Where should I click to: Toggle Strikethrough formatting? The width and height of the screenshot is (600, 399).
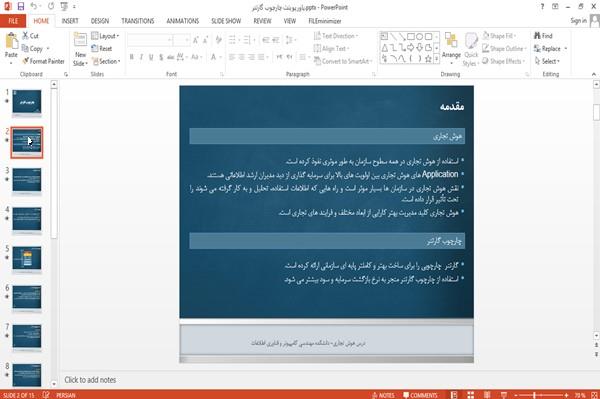pyautogui.click(x=171, y=57)
